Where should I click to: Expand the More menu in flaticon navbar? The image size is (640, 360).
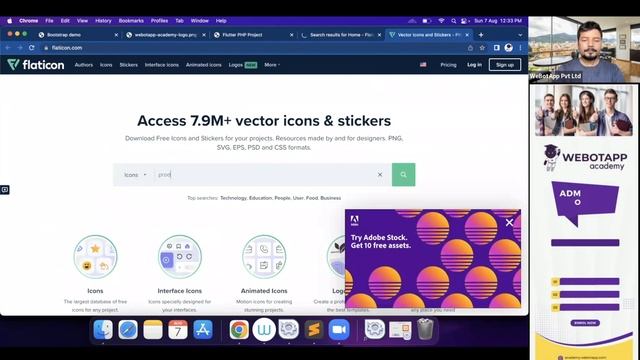[272, 64]
